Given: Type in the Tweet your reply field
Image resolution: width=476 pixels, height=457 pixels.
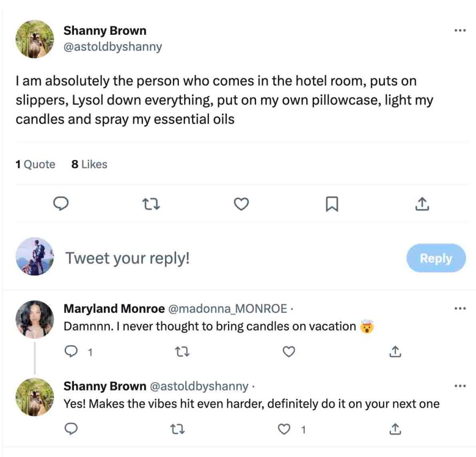Looking at the screenshot, I should pyautogui.click(x=214, y=258).
